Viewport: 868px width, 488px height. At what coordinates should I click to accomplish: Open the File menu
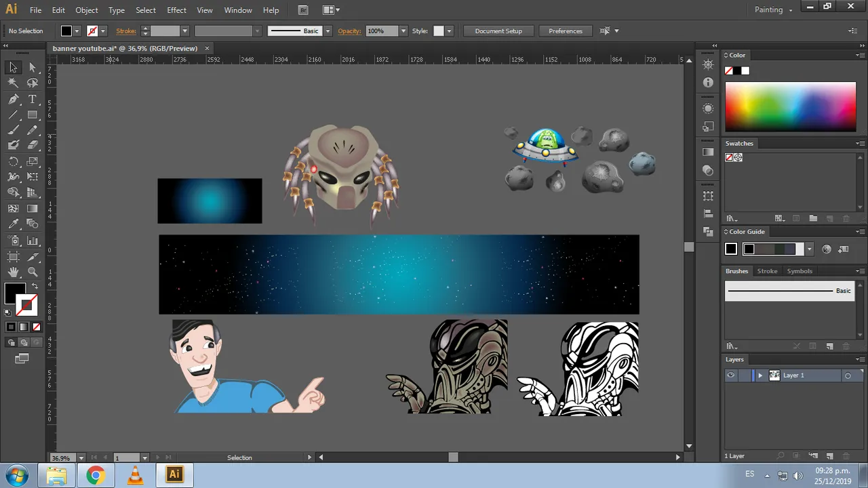(x=35, y=10)
